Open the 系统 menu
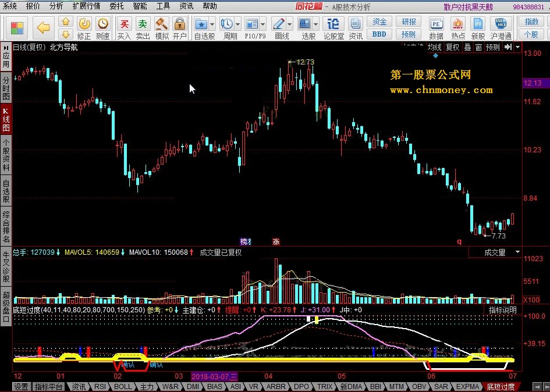550x392 pixels. [9, 6]
